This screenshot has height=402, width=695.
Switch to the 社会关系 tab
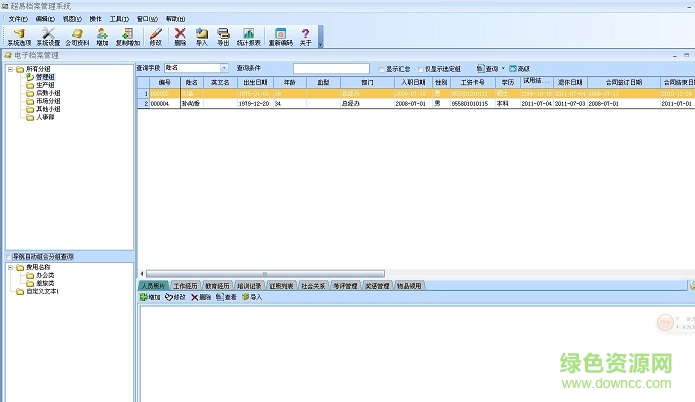[x=313, y=286]
